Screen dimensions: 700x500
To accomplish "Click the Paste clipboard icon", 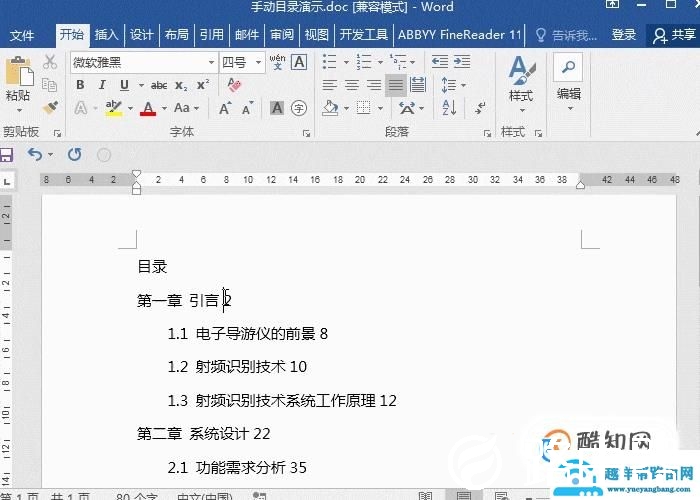I will 19,71.
